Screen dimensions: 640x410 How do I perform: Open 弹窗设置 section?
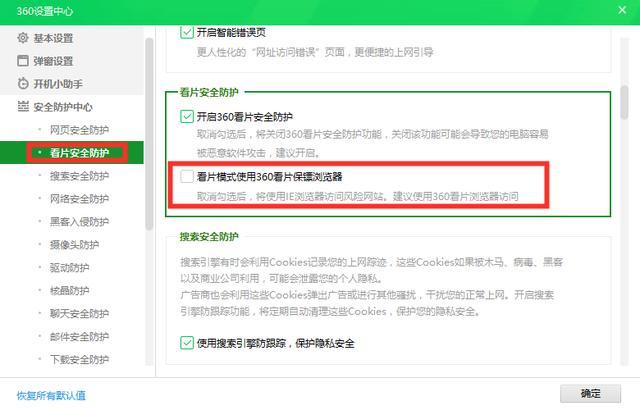pos(72,61)
